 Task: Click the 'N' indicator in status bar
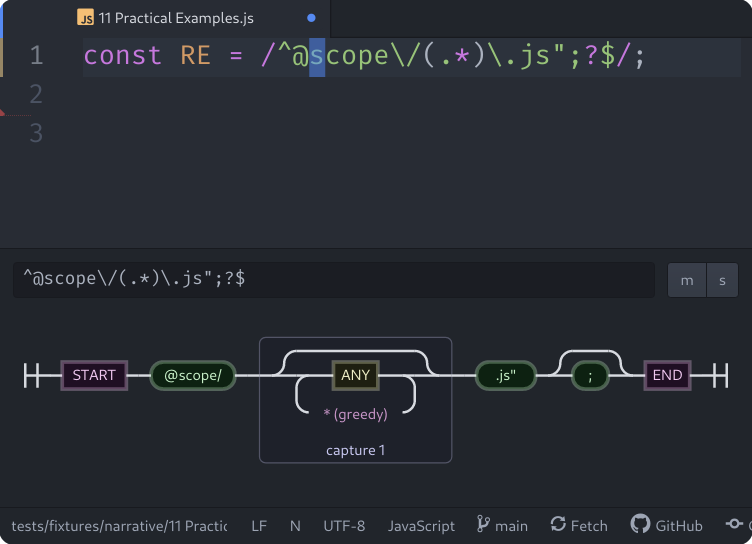[295, 525]
